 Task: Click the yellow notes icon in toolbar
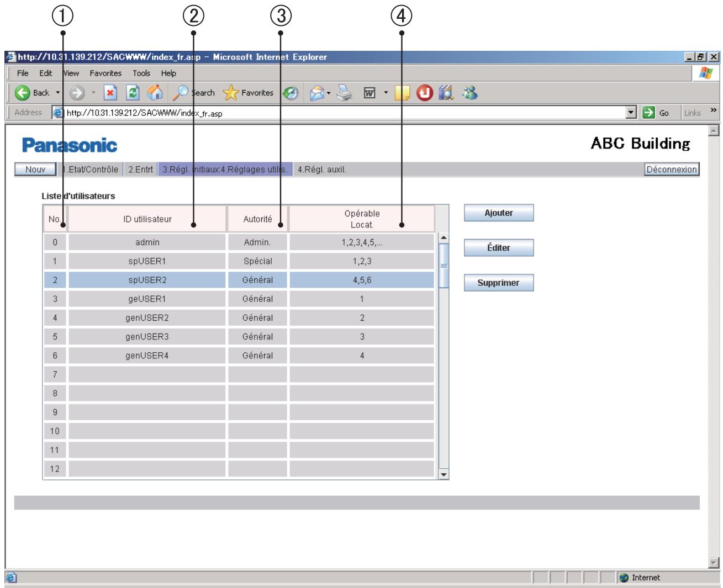point(402,93)
